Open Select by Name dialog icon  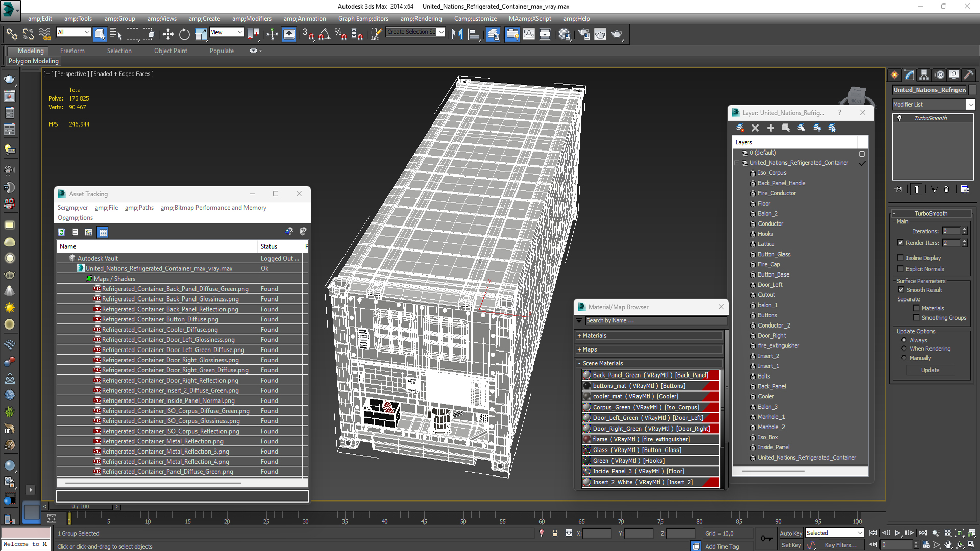tap(116, 34)
